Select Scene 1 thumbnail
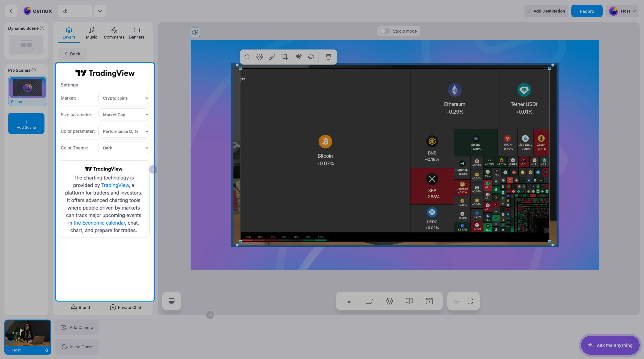The height and width of the screenshot is (359, 644). pyautogui.click(x=28, y=91)
